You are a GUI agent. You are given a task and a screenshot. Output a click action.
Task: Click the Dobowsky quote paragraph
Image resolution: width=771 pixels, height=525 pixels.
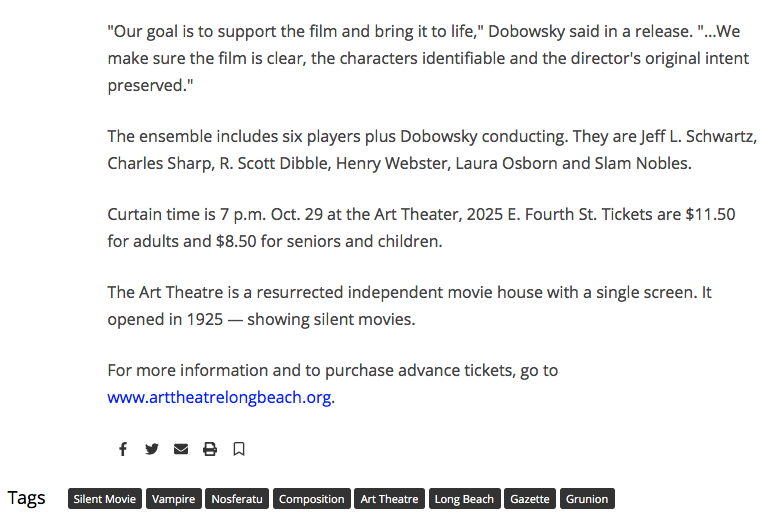pos(428,58)
